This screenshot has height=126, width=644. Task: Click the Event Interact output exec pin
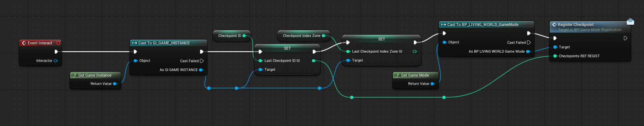[56, 52]
